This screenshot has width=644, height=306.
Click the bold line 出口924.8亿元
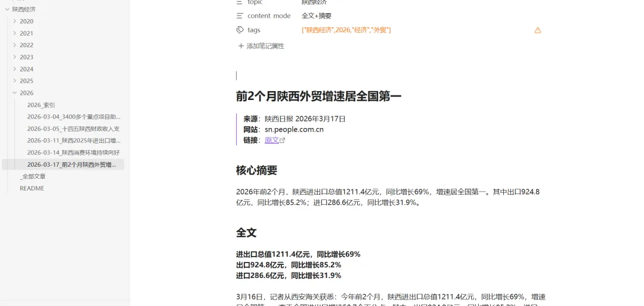tap(289, 265)
